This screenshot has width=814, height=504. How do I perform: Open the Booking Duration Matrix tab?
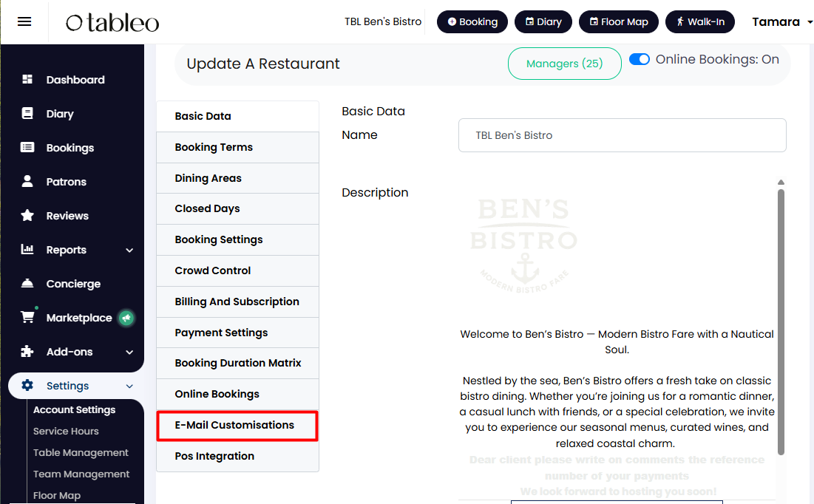(x=238, y=364)
